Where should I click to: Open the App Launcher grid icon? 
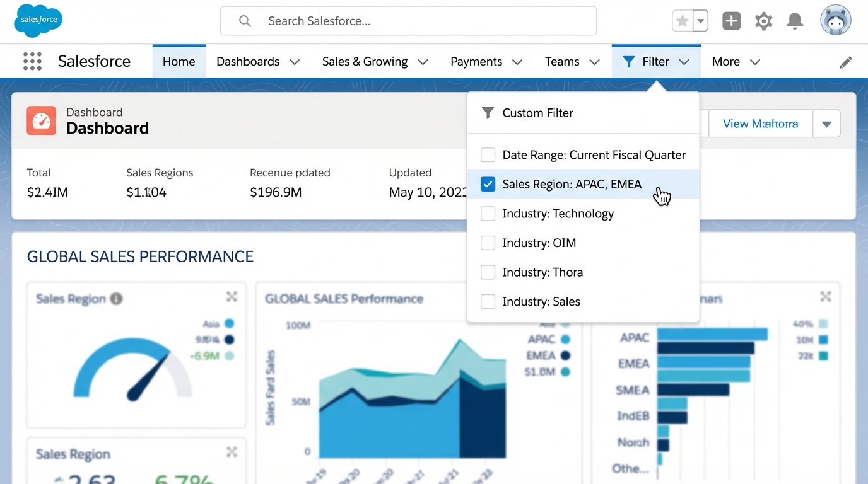32,60
